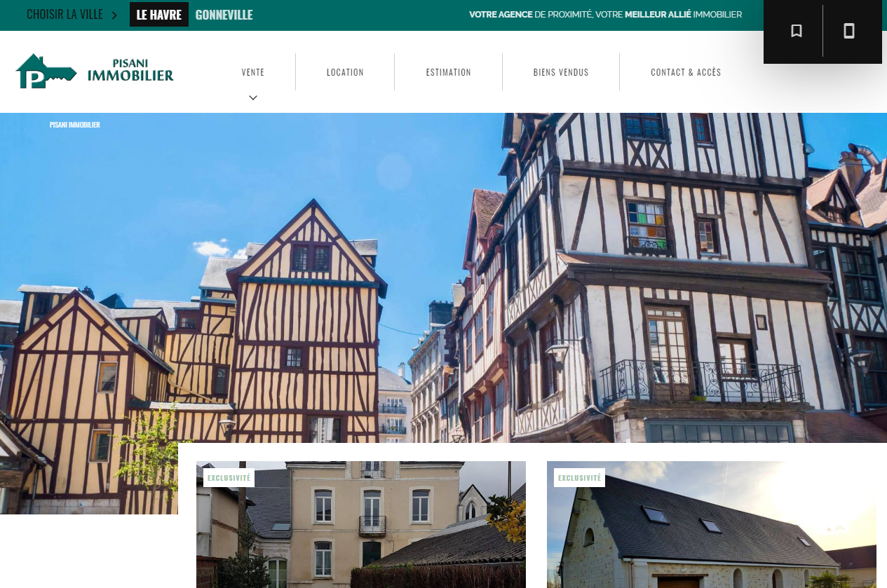Click the Exclusivité badge on townhouse listing

[229, 478]
